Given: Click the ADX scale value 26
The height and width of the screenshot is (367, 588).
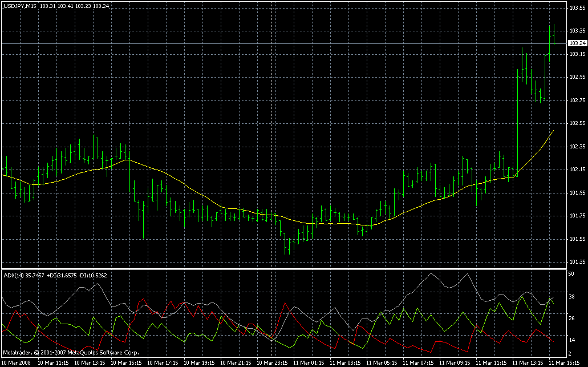Looking at the screenshot, I should pyautogui.click(x=571, y=318).
